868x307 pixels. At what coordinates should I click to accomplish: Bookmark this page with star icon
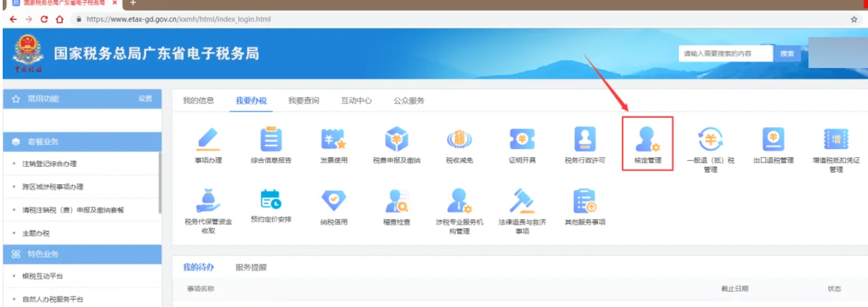point(854,19)
